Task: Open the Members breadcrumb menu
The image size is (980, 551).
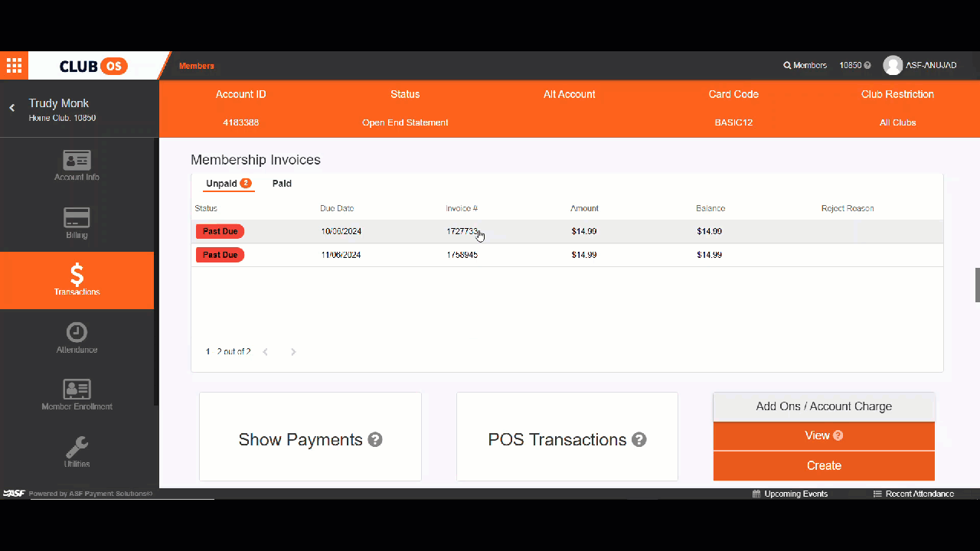Action: 197,66
